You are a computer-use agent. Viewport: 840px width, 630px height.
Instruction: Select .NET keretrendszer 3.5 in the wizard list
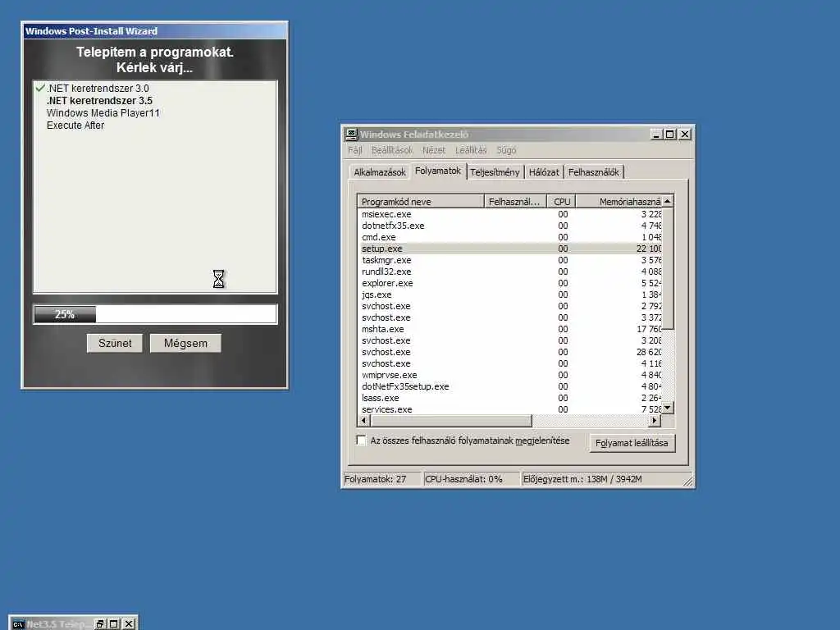point(99,101)
